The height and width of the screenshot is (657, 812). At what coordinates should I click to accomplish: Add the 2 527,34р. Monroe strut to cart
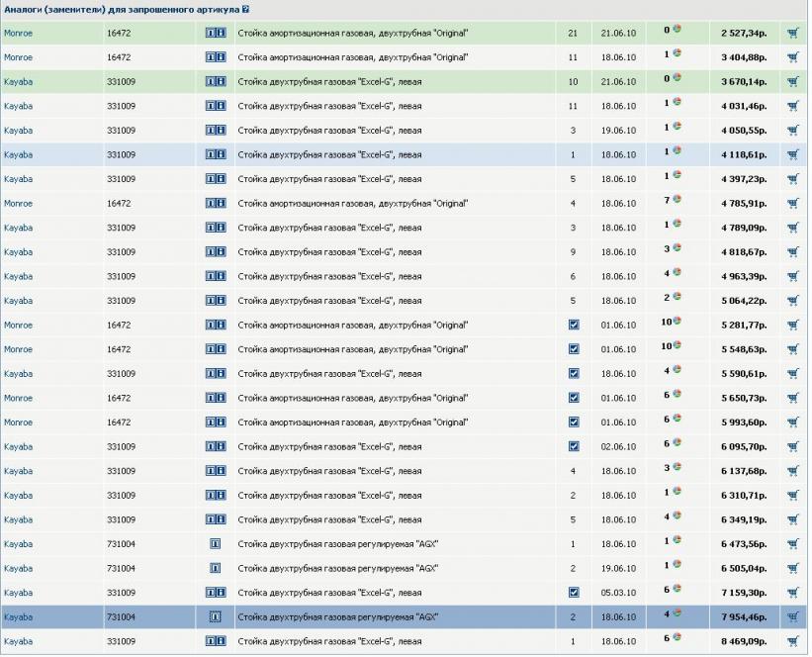(792, 33)
